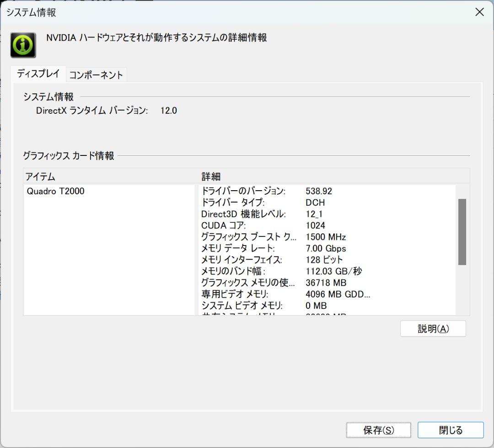Click the CUDA コア value 1024
Viewport: 494px width, 448px height.
(317, 225)
